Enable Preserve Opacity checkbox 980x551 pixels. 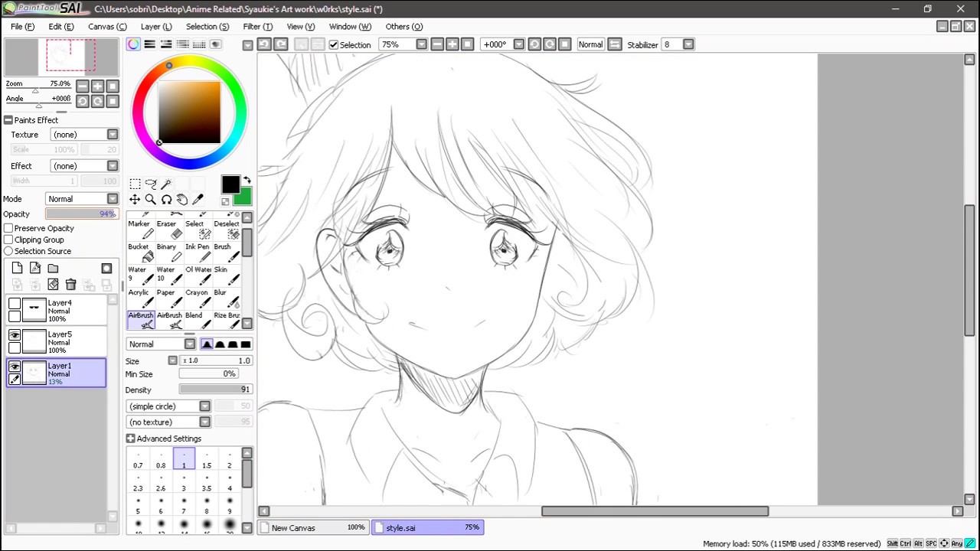click(x=8, y=228)
